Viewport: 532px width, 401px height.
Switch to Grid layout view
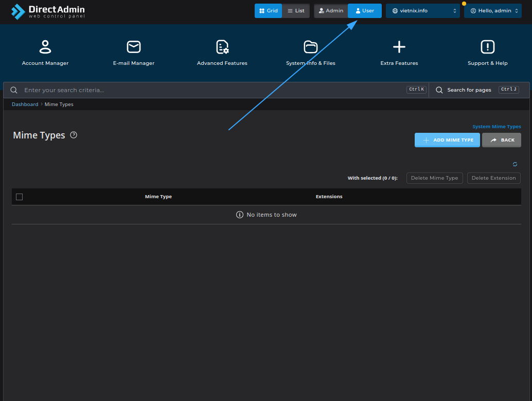pyautogui.click(x=268, y=11)
